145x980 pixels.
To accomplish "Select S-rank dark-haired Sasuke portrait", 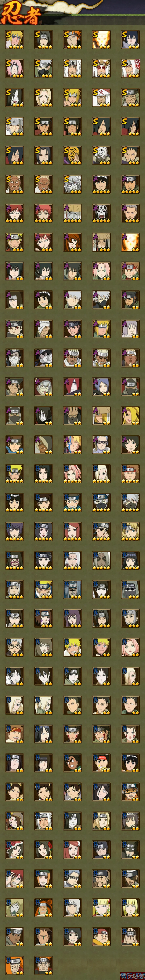I will [x=130, y=40].
